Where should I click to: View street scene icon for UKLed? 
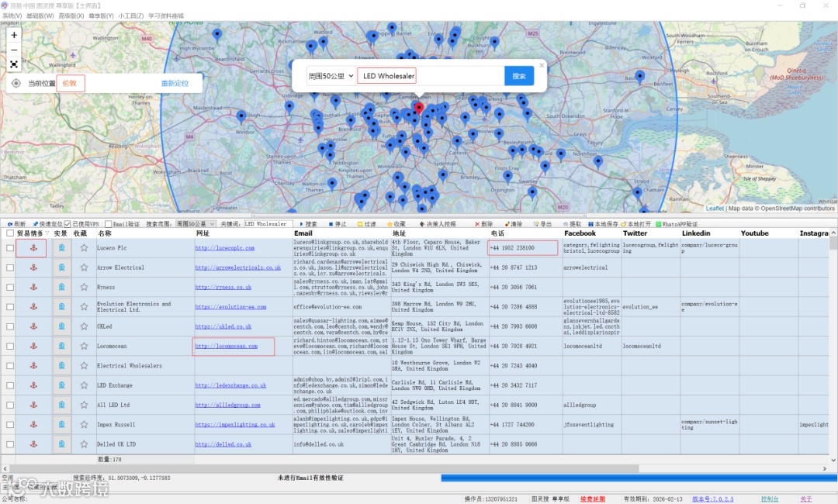pyautogui.click(x=62, y=326)
